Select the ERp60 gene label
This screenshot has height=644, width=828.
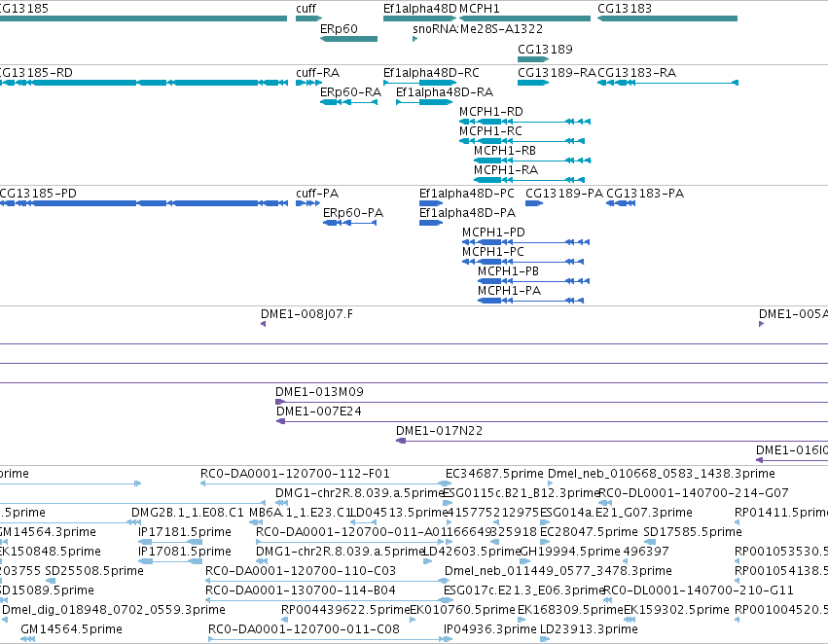pyautogui.click(x=339, y=28)
